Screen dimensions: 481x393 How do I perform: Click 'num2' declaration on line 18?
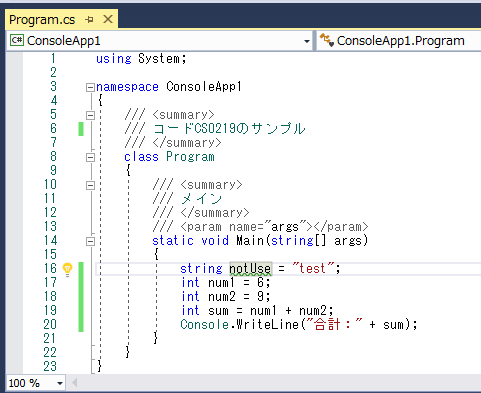222,297
